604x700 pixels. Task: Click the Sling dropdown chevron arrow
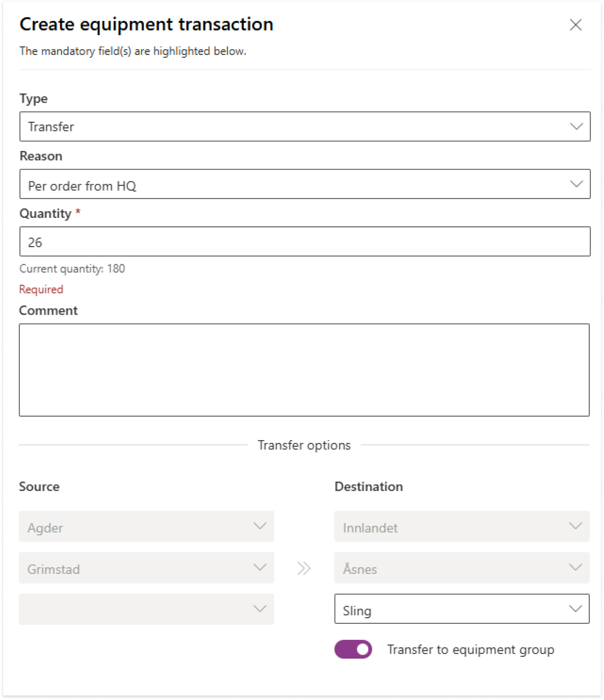pyautogui.click(x=576, y=609)
